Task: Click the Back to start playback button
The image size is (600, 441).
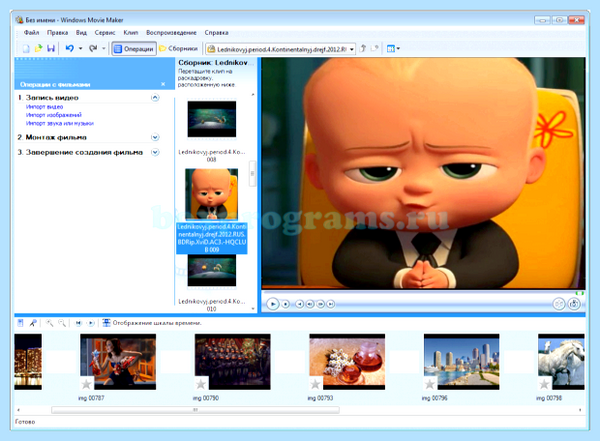Action: tap(300, 304)
